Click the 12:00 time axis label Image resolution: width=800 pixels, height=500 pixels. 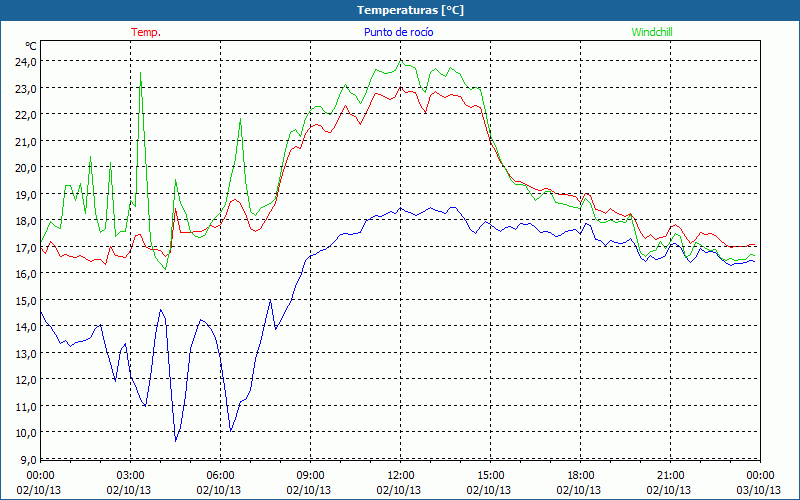401,476
